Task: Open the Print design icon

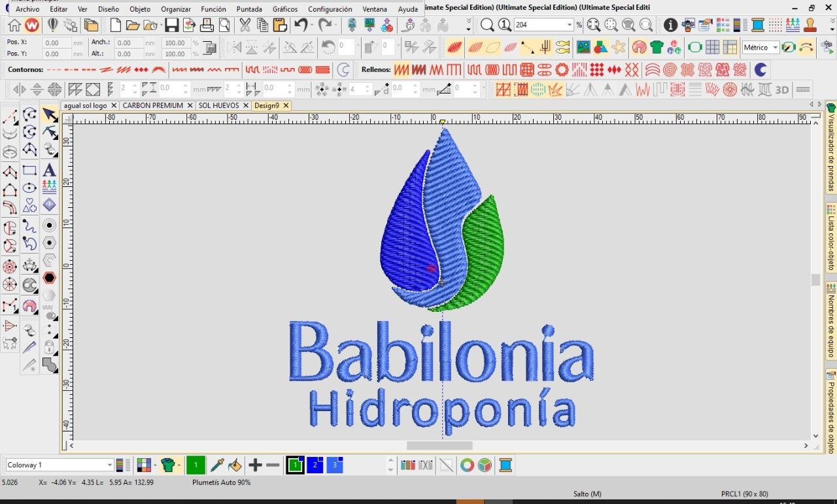Action: 207,25
